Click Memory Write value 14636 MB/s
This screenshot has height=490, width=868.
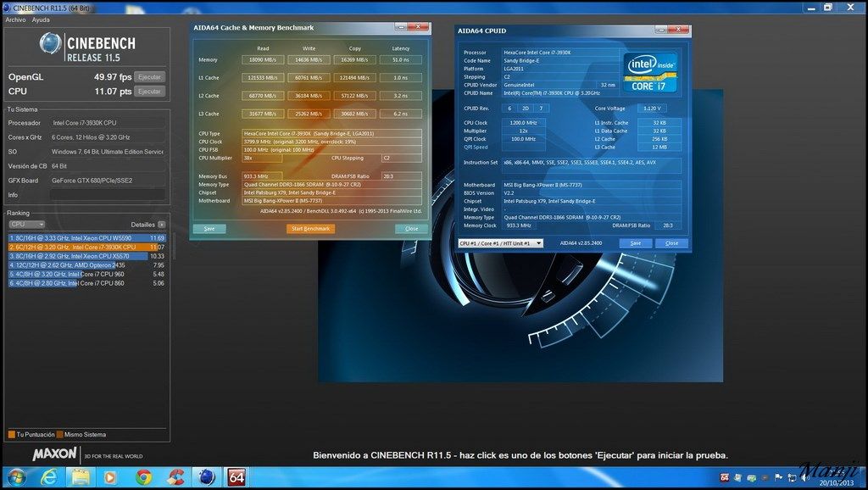309,60
